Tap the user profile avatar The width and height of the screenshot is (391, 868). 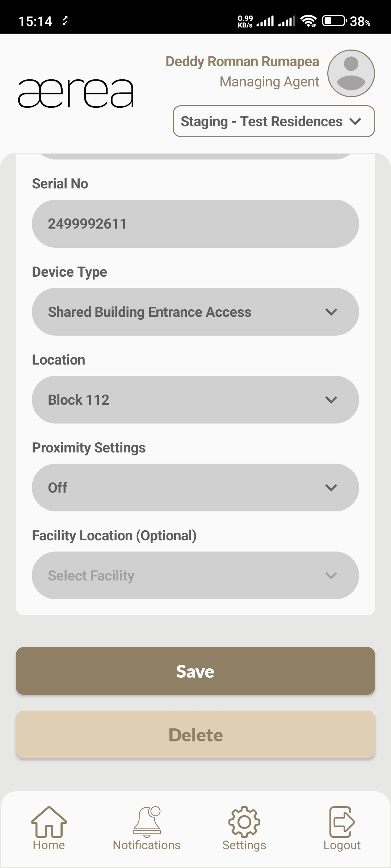(351, 73)
